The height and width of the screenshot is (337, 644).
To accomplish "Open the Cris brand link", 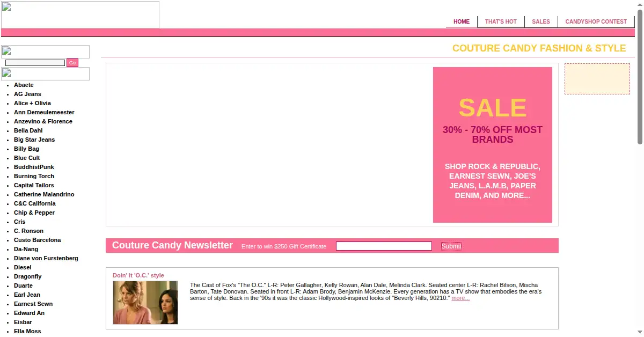I will coord(19,222).
